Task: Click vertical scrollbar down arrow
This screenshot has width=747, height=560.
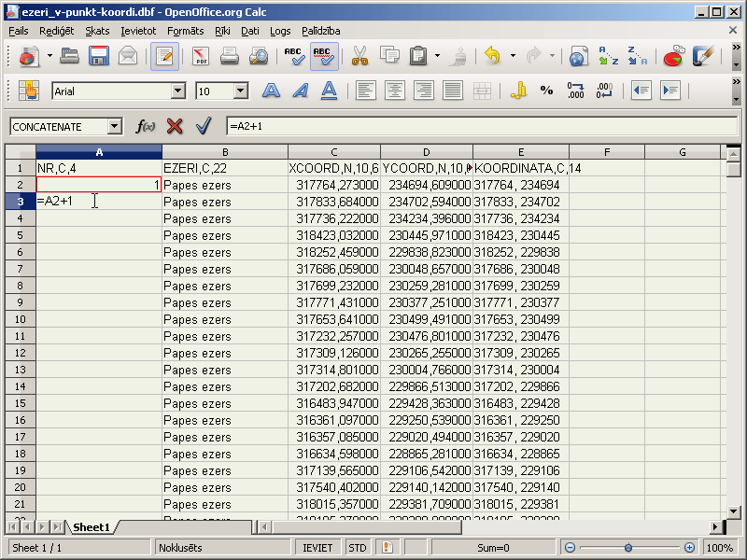Action: tap(734, 511)
